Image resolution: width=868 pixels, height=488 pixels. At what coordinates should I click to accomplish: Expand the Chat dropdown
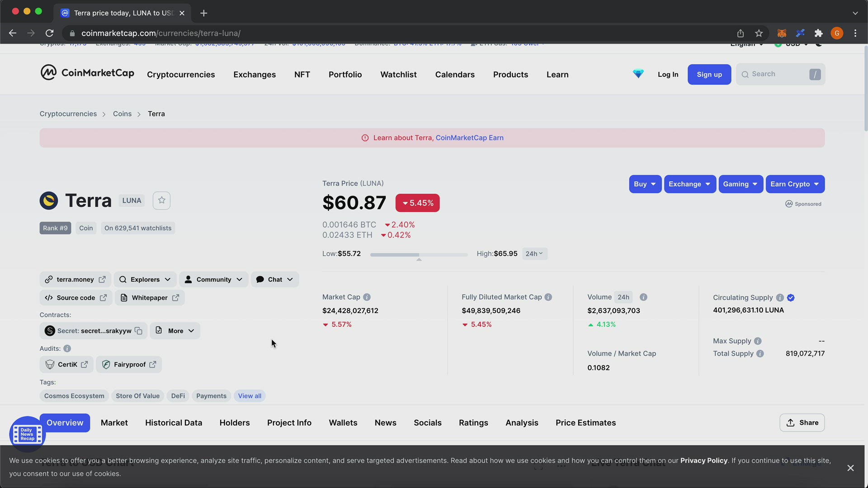coord(275,280)
